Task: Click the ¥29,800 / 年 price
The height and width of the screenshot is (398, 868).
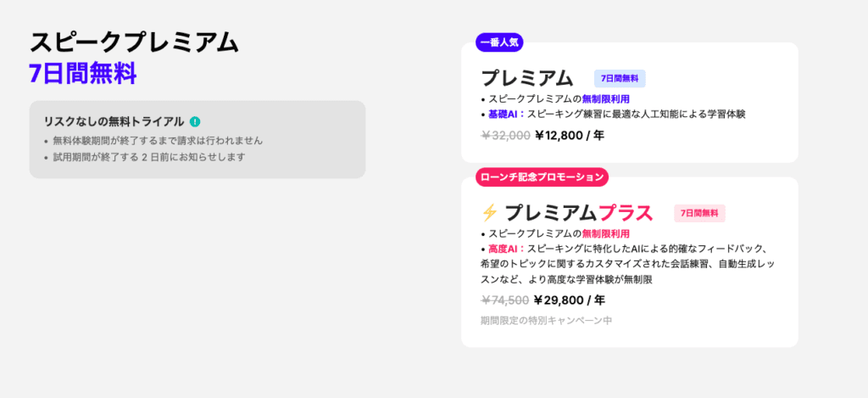Action: [x=570, y=300]
